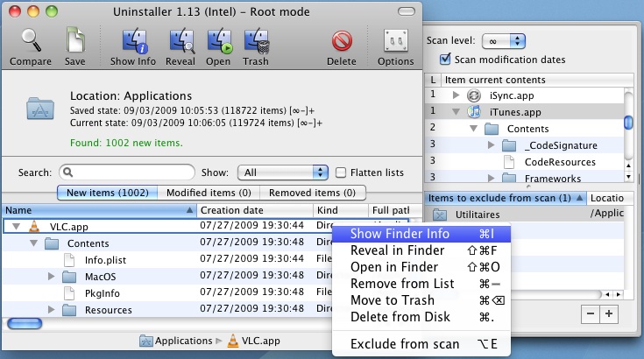The image size is (644, 359).
Task: Click the Item current contents column header
Action: coord(538,80)
